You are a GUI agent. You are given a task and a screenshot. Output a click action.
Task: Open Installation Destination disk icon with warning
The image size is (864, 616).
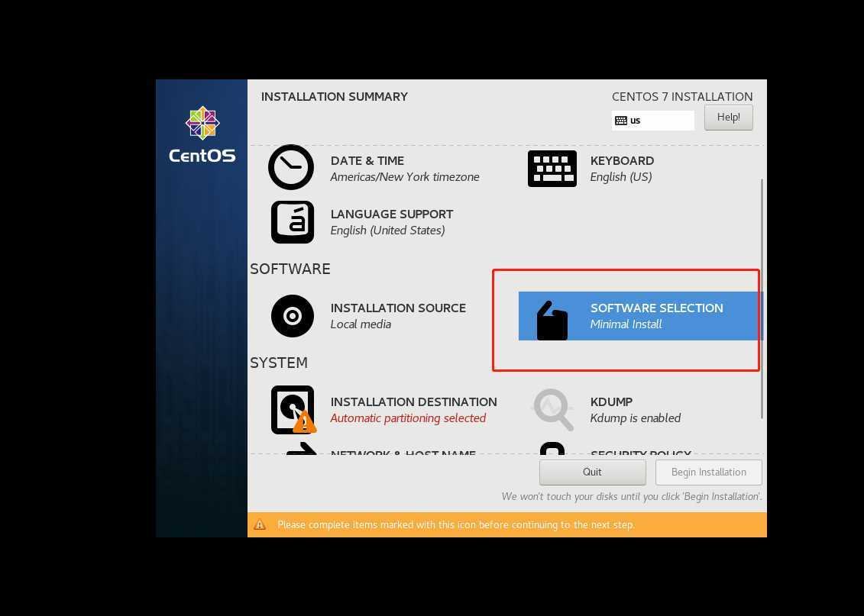(293, 410)
